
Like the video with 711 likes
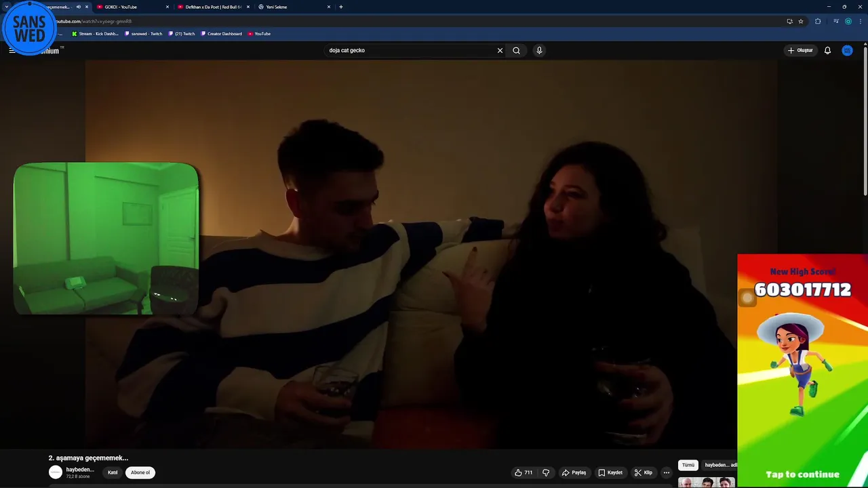tap(524, 472)
